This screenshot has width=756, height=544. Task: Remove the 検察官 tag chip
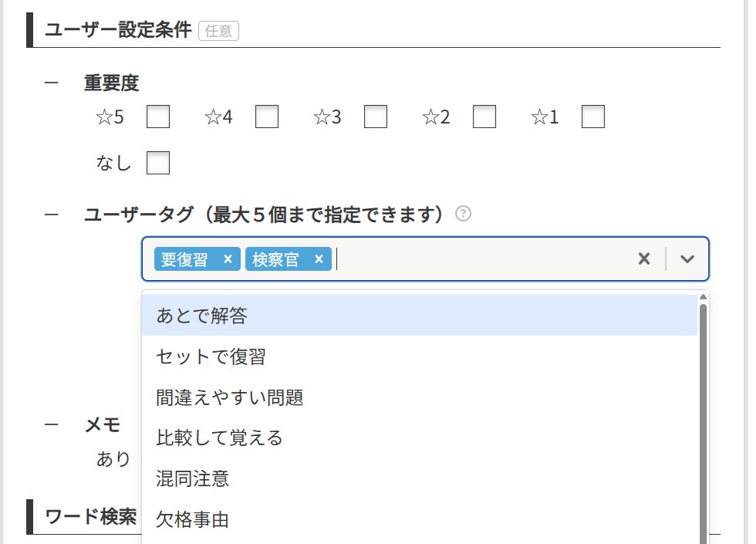tap(318, 259)
